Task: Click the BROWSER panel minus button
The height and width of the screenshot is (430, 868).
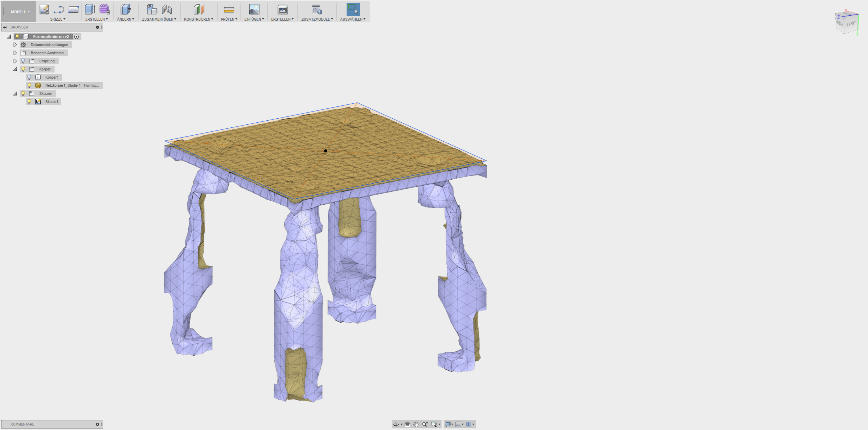Action: point(97,27)
